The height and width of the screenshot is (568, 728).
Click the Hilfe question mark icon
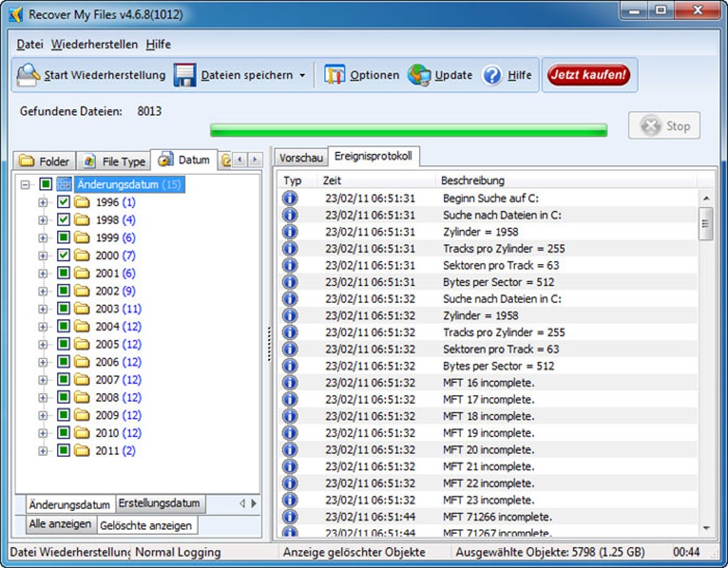tap(492, 75)
